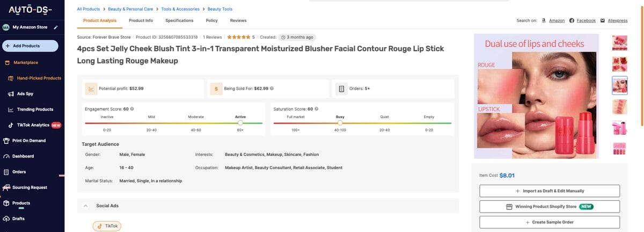The height and width of the screenshot is (232, 644).
Task: Click the Engagement Score slider handle
Action: pyautogui.click(x=240, y=123)
